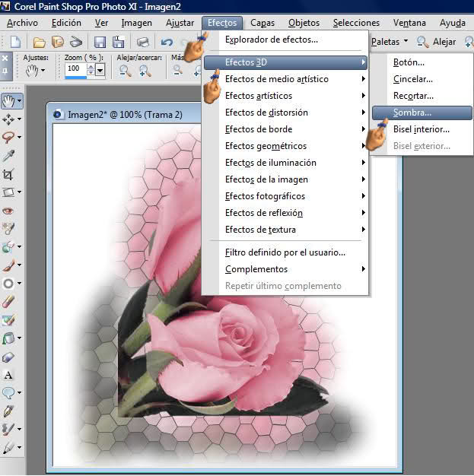
Task: Choose Bisel interior... effect
Action: [422, 129]
